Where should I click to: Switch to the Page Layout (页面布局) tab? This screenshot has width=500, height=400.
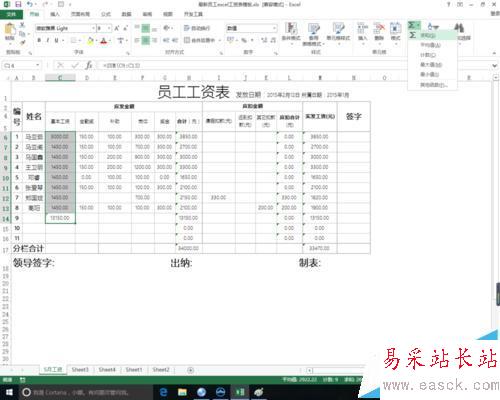tap(80, 14)
